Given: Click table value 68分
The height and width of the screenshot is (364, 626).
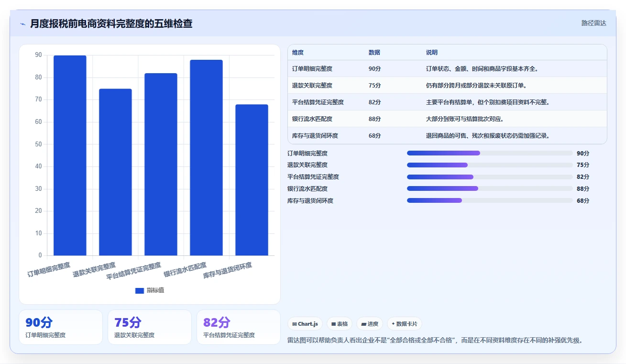Looking at the screenshot, I should (375, 136).
